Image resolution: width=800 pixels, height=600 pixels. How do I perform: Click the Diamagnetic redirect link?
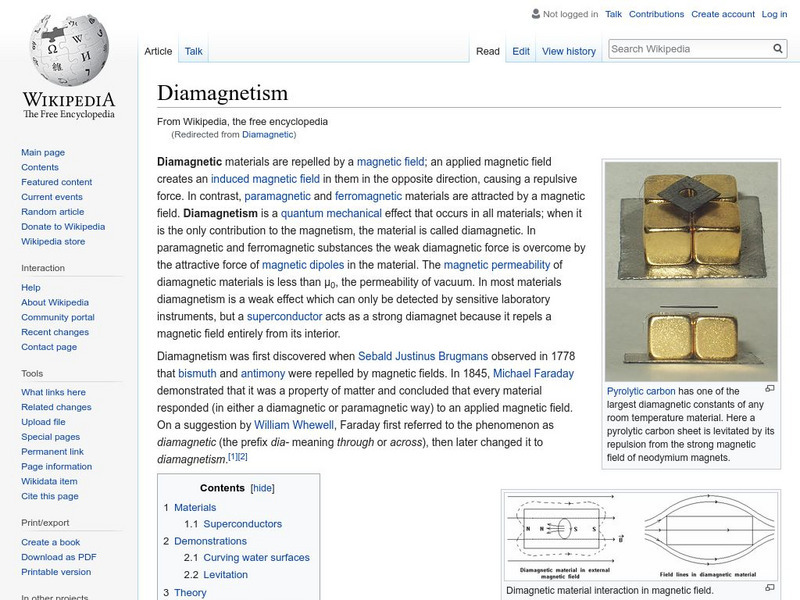pyautogui.click(x=267, y=134)
